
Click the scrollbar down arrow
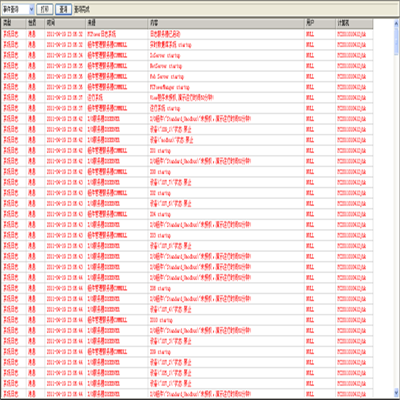396,393
